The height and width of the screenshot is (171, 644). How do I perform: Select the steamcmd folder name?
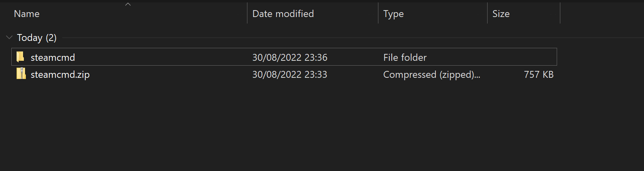point(53,58)
